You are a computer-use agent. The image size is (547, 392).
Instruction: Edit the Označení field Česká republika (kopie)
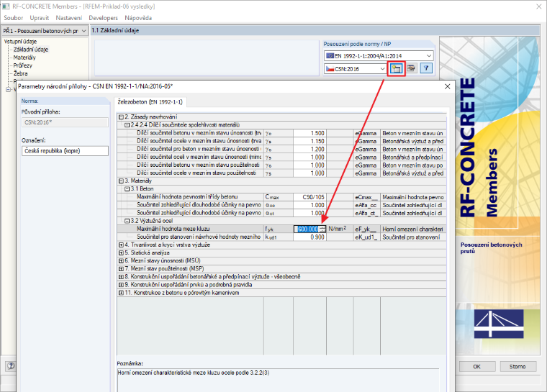[x=65, y=151]
